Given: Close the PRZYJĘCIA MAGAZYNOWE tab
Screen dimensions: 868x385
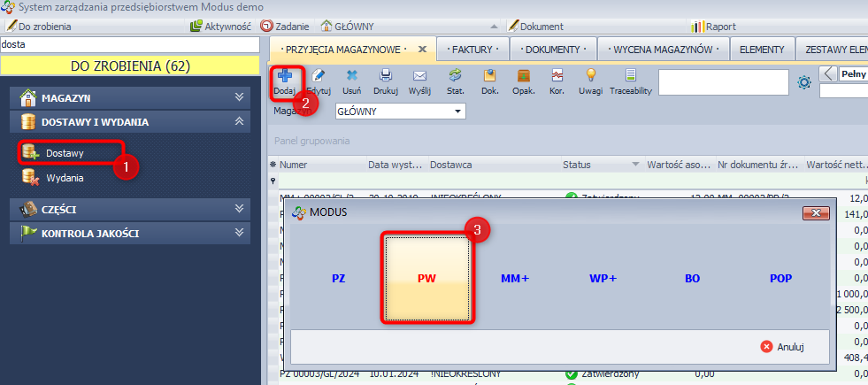Looking at the screenshot, I should pyautogui.click(x=422, y=50).
